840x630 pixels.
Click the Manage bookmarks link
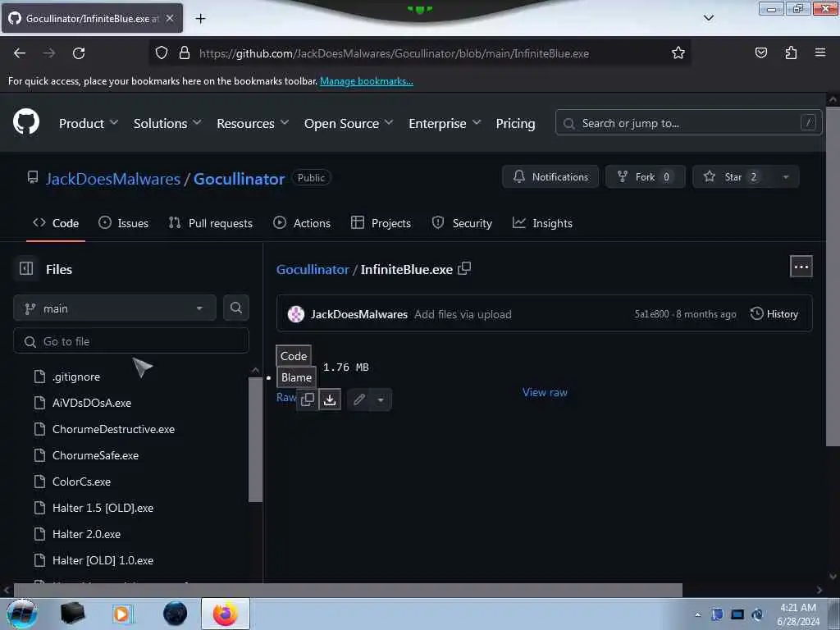(367, 81)
